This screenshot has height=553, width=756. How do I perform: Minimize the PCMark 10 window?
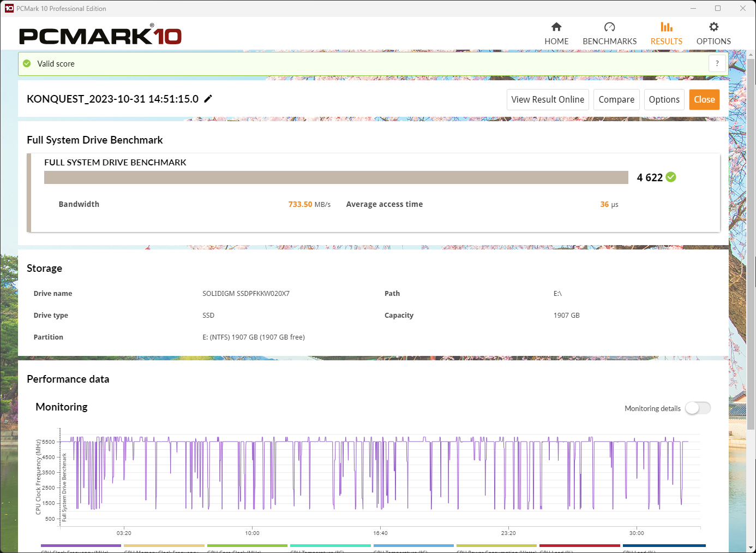(x=693, y=8)
